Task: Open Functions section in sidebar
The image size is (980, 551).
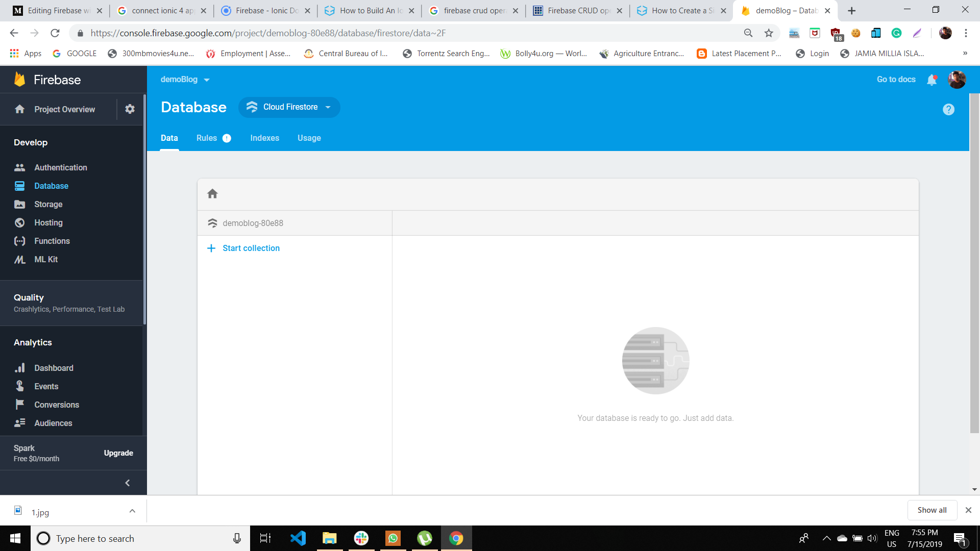Action: click(52, 241)
